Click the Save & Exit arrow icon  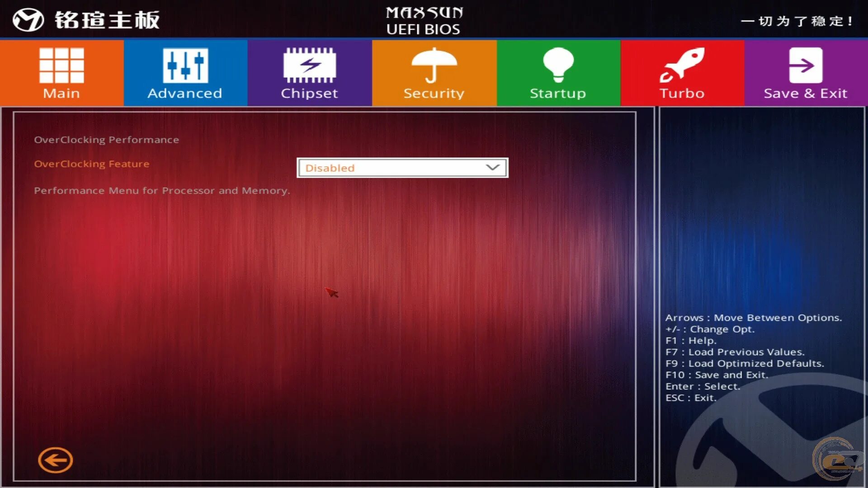point(805,65)
